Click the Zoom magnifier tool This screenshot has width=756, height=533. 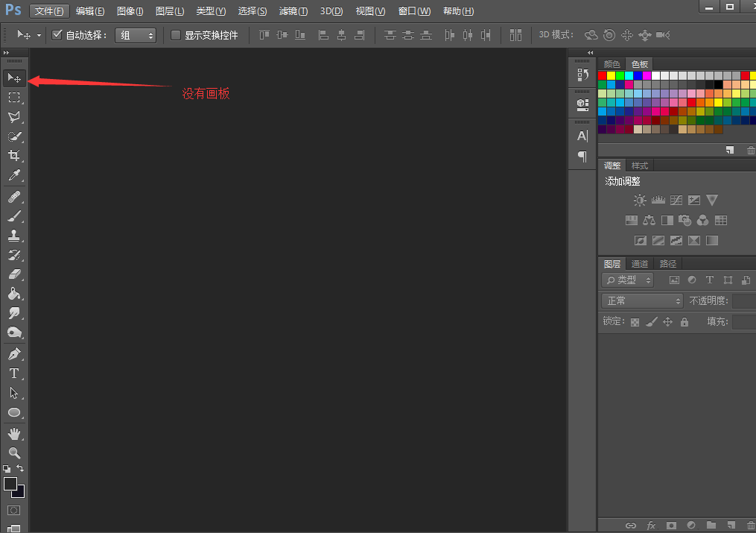click(x=14, y=453)
